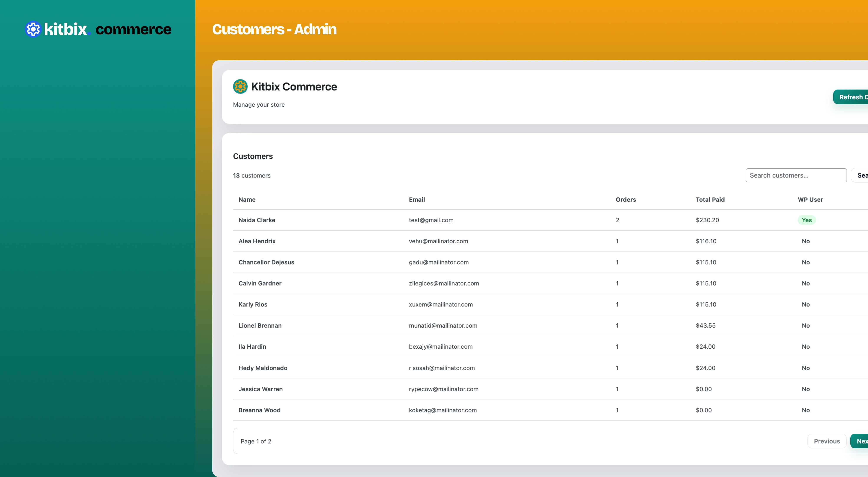Go to Next page of customers

[x=860, y=441]
